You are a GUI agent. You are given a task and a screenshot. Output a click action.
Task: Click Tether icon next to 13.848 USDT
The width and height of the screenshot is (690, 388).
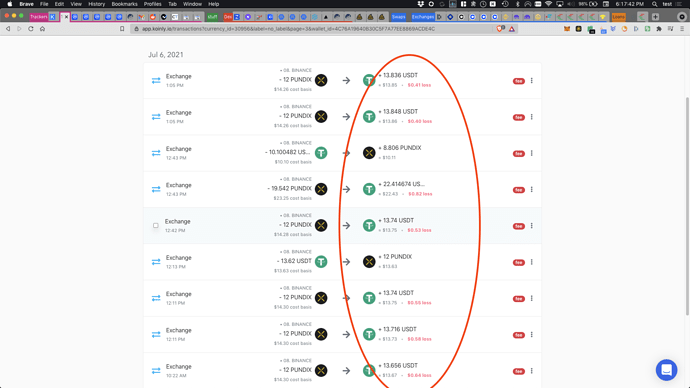click(369, 117)
